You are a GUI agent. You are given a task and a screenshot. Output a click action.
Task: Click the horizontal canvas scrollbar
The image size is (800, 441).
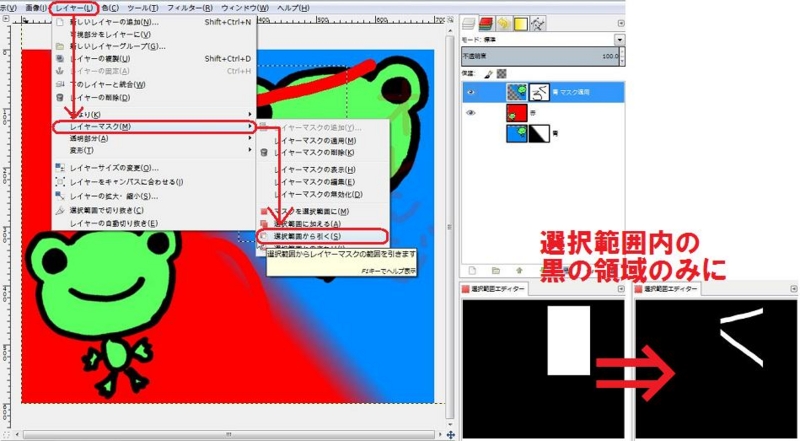click(230, 435)
